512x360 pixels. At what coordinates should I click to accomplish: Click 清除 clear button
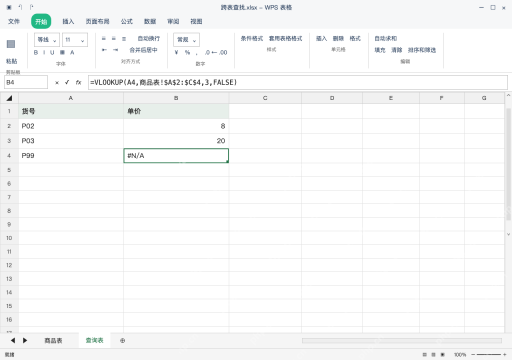click(x=397, y=50)
